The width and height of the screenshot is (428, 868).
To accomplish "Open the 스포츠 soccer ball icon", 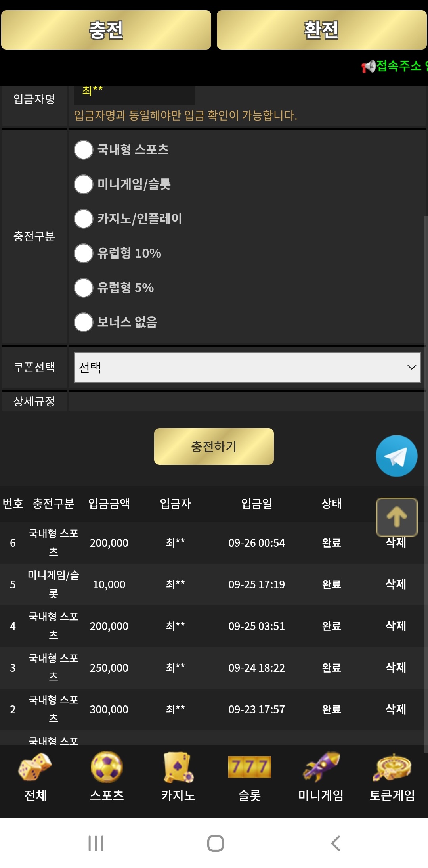I will point(107,767).
